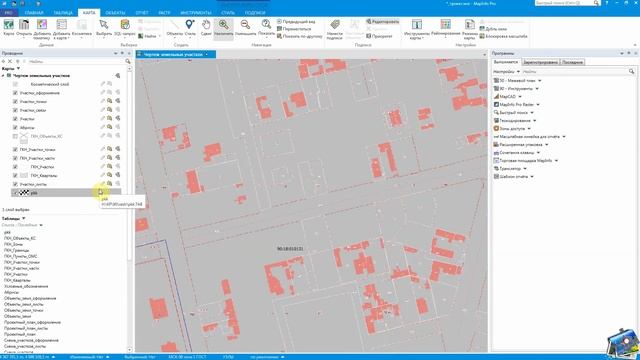Expand the Зоны доступа tool dropdown

(x=529, y=129)
